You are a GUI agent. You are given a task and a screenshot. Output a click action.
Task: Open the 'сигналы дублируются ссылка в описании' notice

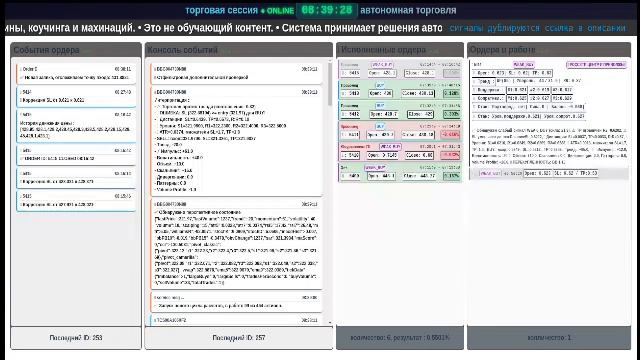[538, 28]
